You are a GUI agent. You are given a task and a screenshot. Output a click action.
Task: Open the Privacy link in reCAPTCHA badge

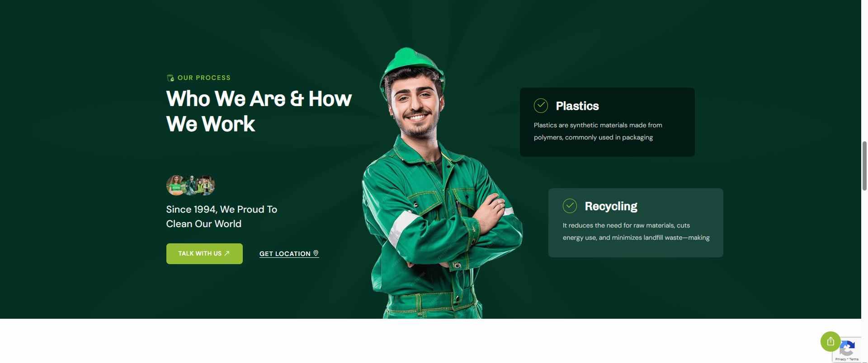click(840, 359)
